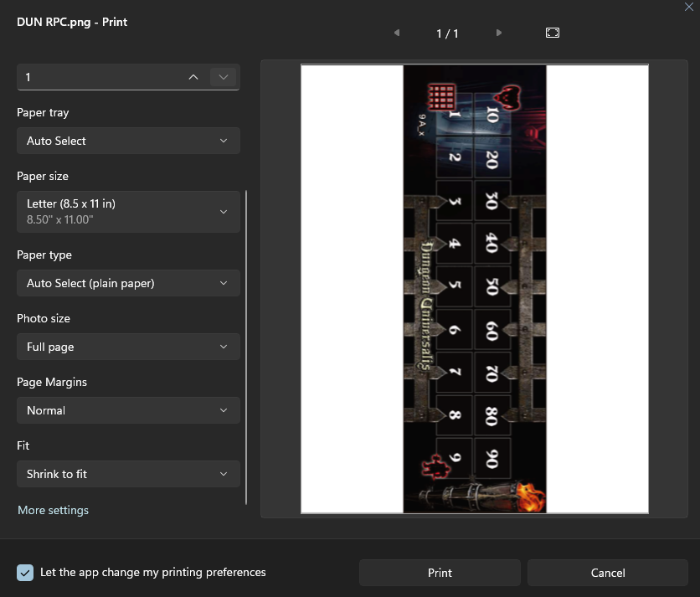Image resolution: width=700 pixels, height=597 pixels.
Task: Go to the previous preview page
Action: [396, 33]
